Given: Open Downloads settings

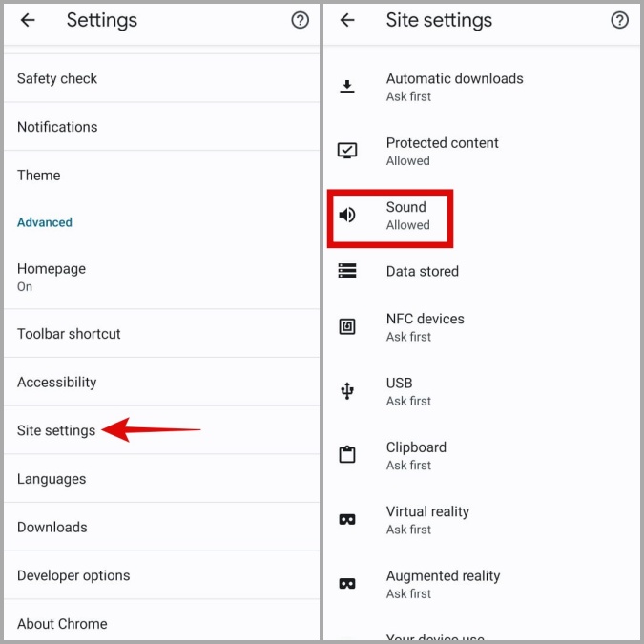Looking at the screenshot, I should [x=161, y=527].
